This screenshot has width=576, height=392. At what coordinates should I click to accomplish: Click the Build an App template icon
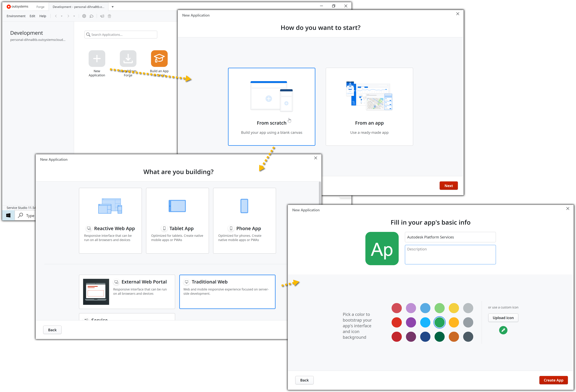(x=159, y=58)
